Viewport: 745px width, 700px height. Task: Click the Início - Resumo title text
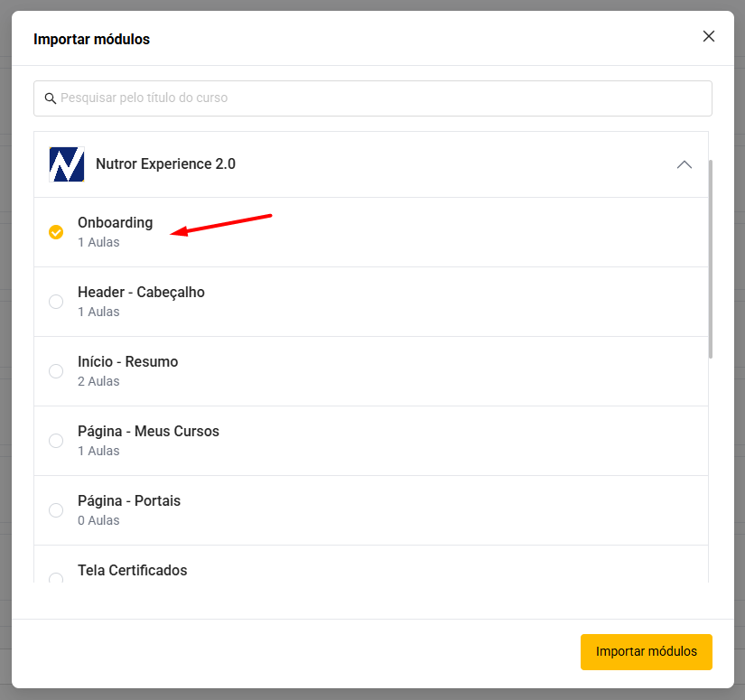(x=128, y=361)
